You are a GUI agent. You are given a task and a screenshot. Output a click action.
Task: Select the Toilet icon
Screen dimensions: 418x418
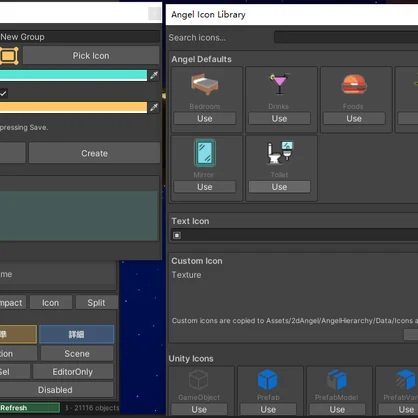tap(279, 153)
